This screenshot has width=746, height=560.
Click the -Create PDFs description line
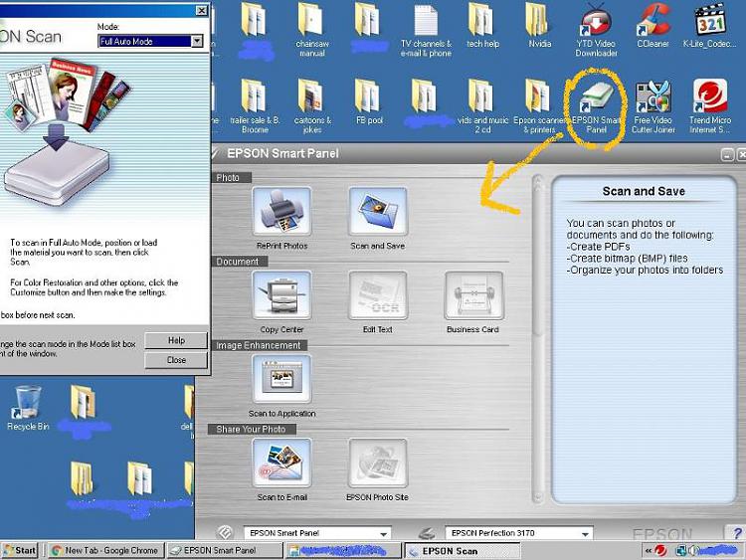[598, 247]
